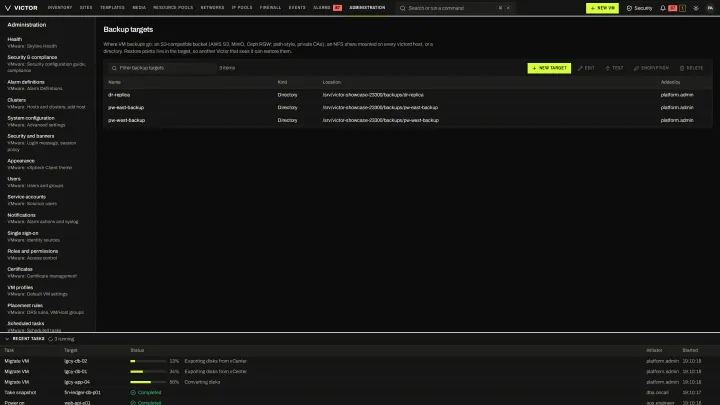Focus the search or run a command box
The height and width of the screenshot is (405, 720).
(456, 8)
